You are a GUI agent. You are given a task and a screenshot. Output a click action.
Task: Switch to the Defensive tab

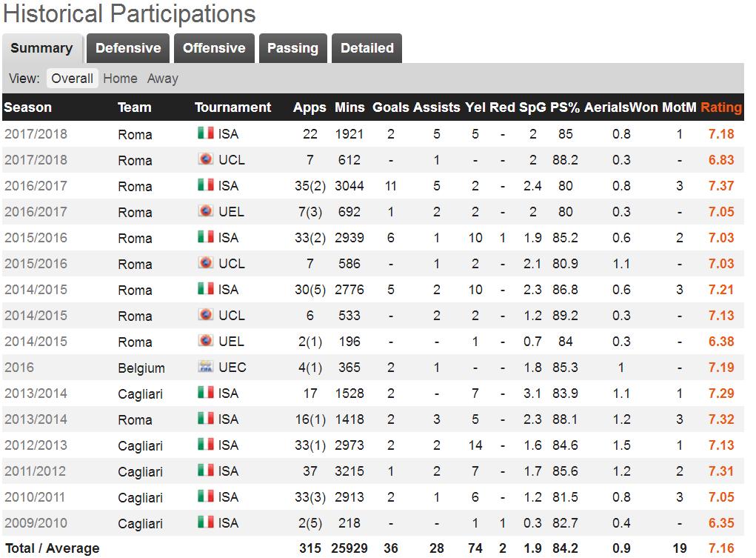128,48
